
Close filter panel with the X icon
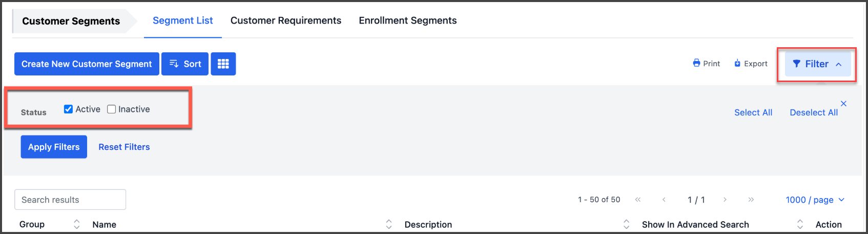[843, 104]
